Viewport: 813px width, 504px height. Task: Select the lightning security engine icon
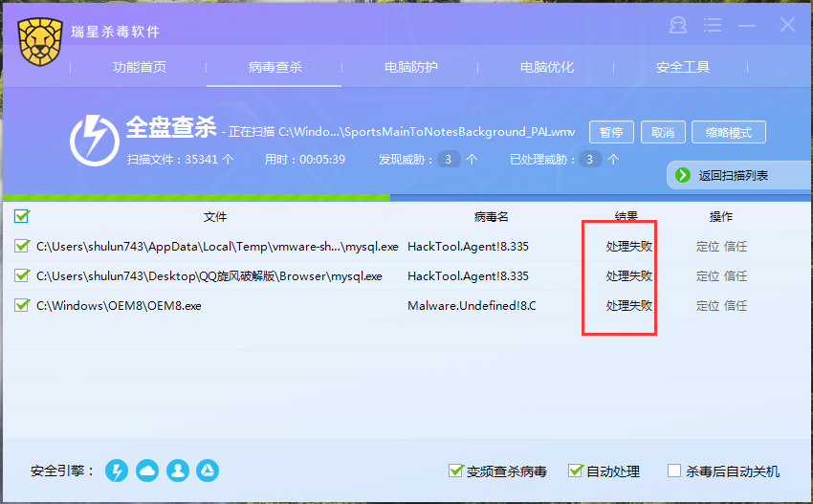(x=117, y=471)
